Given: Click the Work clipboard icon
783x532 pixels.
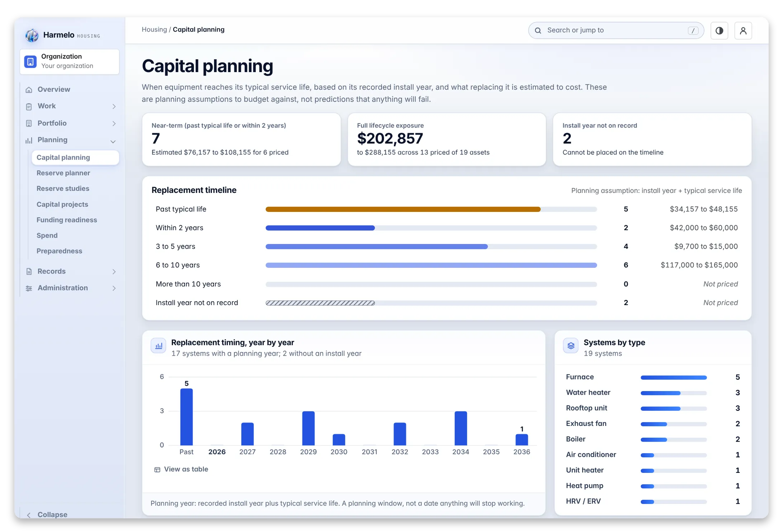Looking at the screenshot, I should (29, 106).
